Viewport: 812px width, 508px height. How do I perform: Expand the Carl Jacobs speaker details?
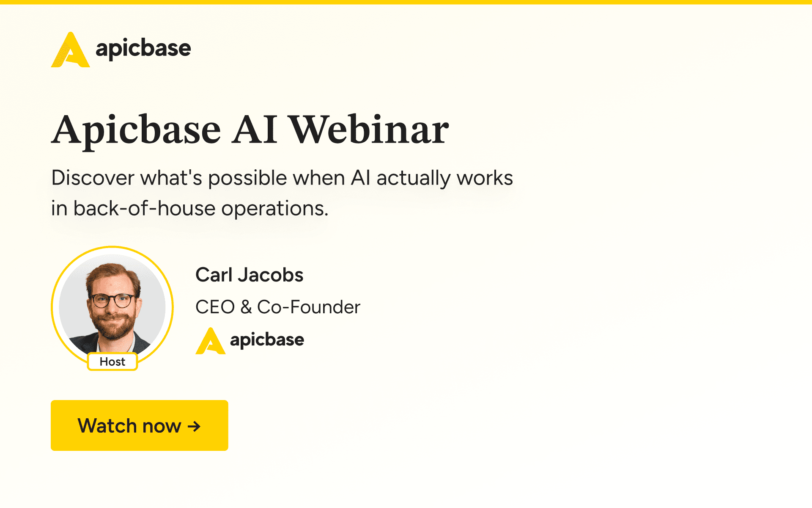[250, 274]
